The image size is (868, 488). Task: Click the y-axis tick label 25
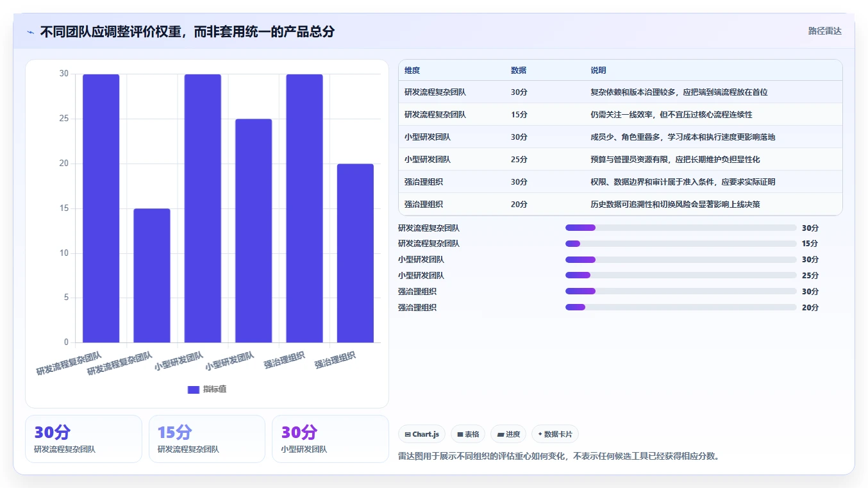point(63,119)
